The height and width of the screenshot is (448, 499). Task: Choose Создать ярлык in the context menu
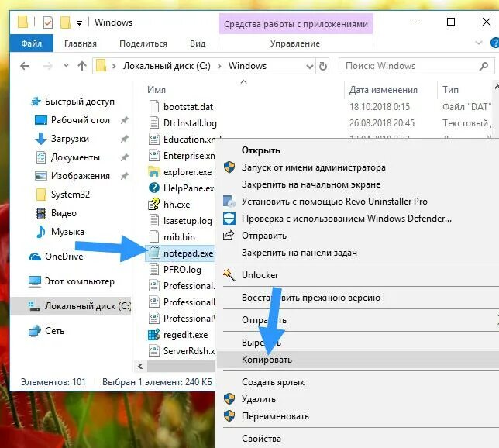click(273, 382)
